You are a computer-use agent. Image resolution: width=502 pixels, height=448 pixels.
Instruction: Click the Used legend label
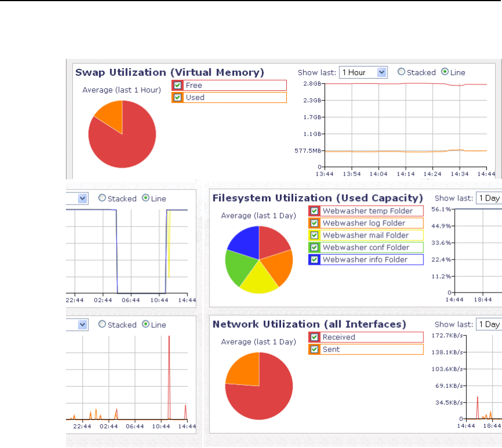(195, 98)
